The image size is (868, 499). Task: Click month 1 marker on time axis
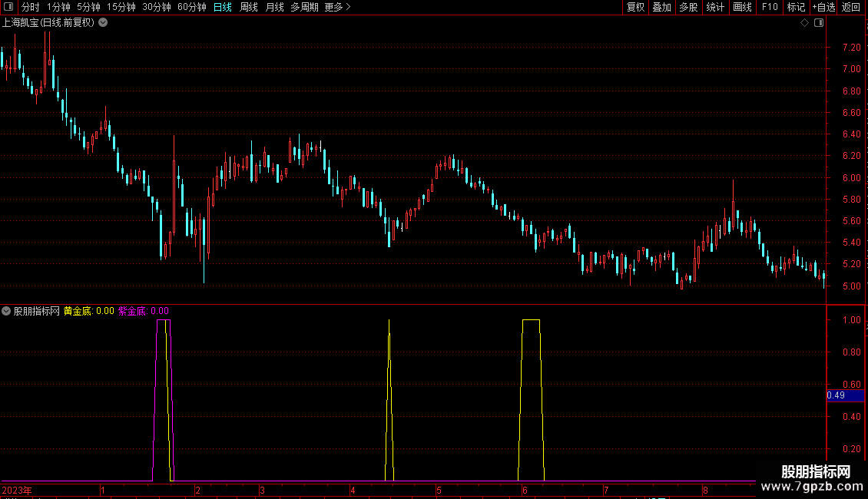pyautogui.click(x=103, y=490)
